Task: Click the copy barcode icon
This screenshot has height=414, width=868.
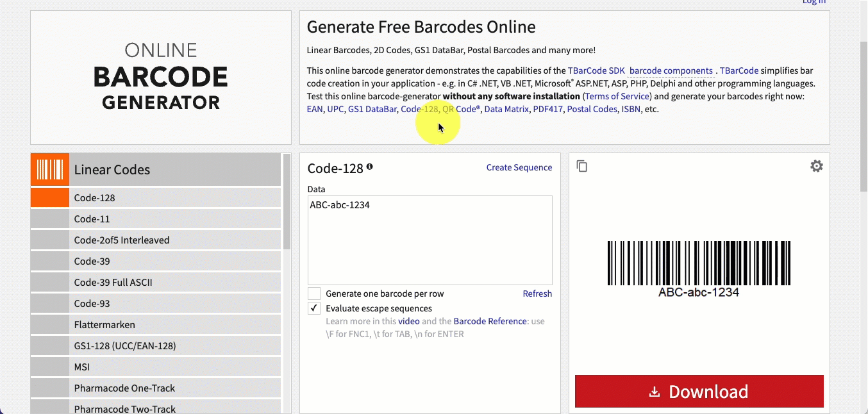Action: 581,167
